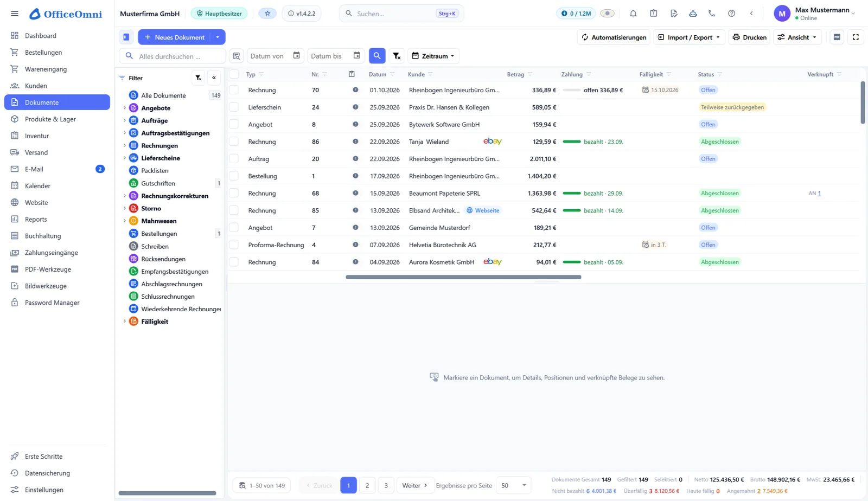The width and height of the screenshot is (868, 501).
Task: Clear filters with funnel-x icon in toolbar
Action: [x=397, y=56]
